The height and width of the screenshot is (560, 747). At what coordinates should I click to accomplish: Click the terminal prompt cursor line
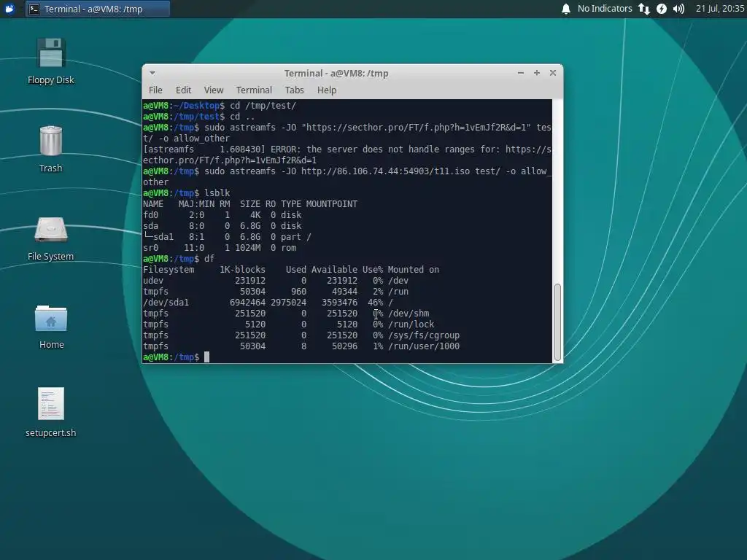click(x=347, y=357)
